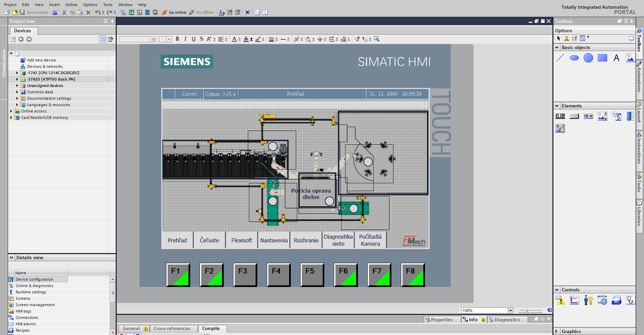644x335 pixels.
Task: Click the Upload from device icon
Action: 140,12
